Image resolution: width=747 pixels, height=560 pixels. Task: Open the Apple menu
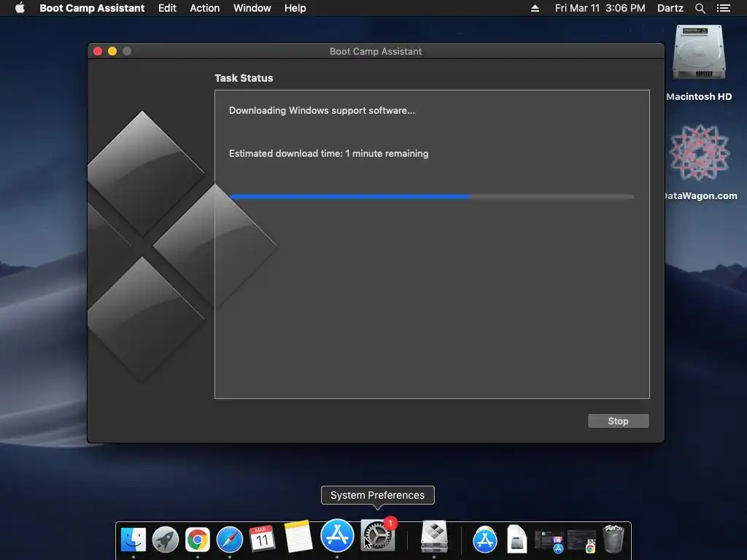(20, 8)
